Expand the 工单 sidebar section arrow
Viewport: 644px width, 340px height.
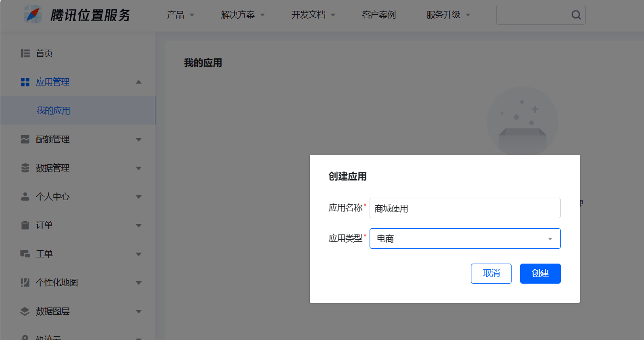tap(139, 254)
